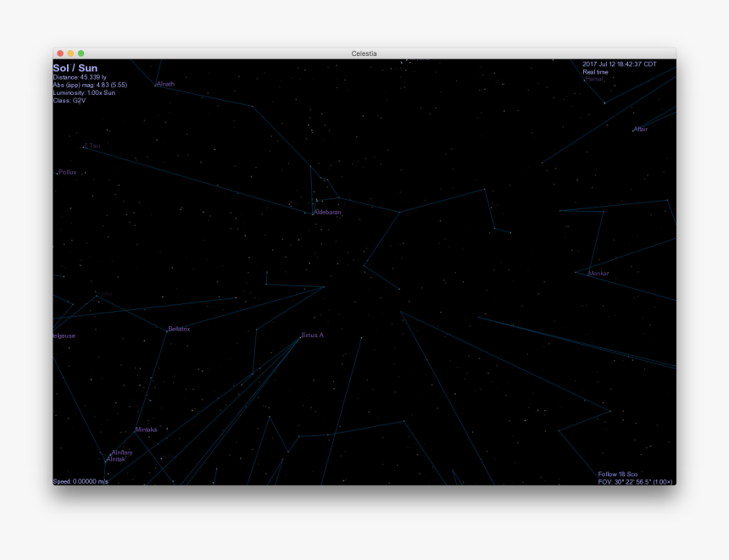Select the Alnitak star label
This screenshot has width=729, height=560.
click(116, 459)
